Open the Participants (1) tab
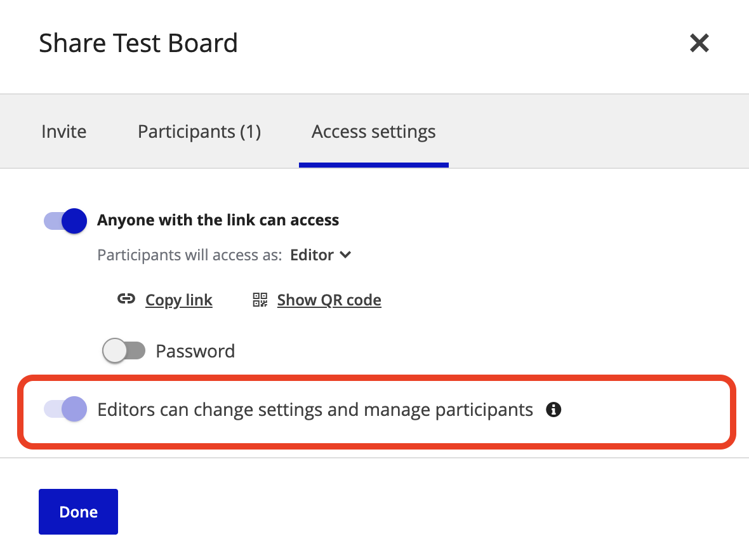 coord(199,131)
